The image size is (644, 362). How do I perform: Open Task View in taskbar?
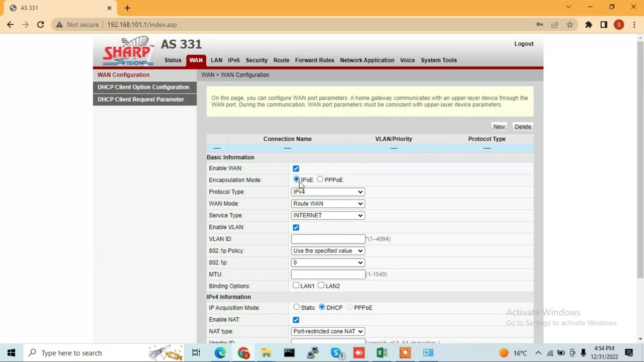point(196,352)
